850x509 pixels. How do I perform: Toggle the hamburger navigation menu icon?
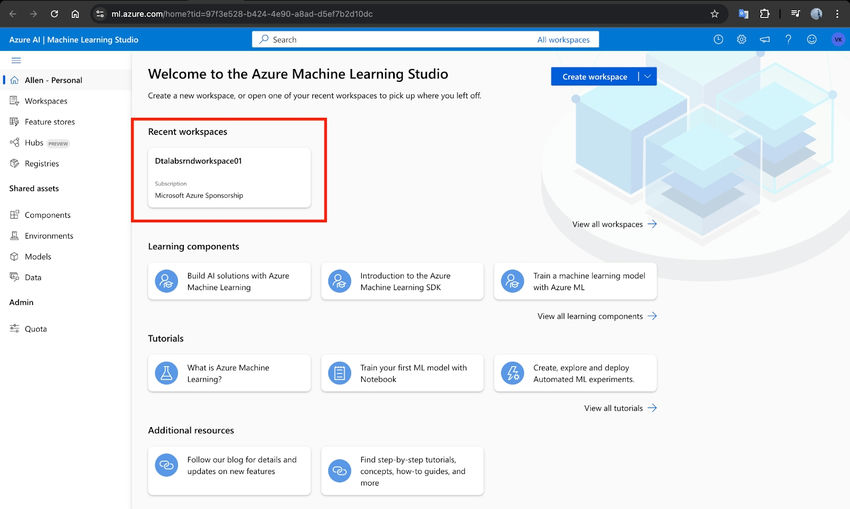[16, 60]
